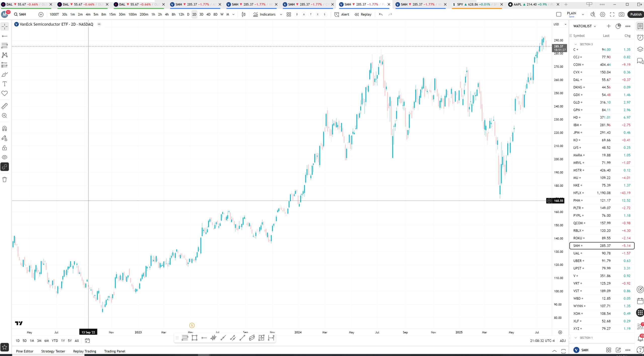The height and width of the screenshot is (356, 644).
Task: Open the heart icons tool
Action: (5, 93)
